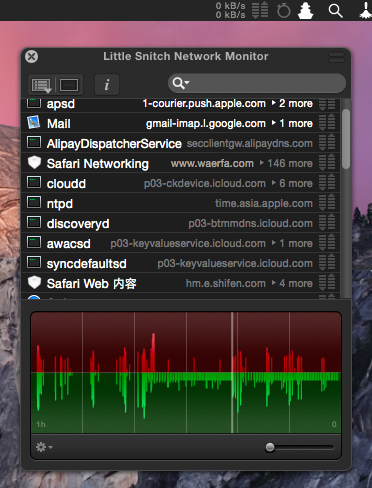
Task: Open the gear options menu below the graph
Action: point(44,447)
